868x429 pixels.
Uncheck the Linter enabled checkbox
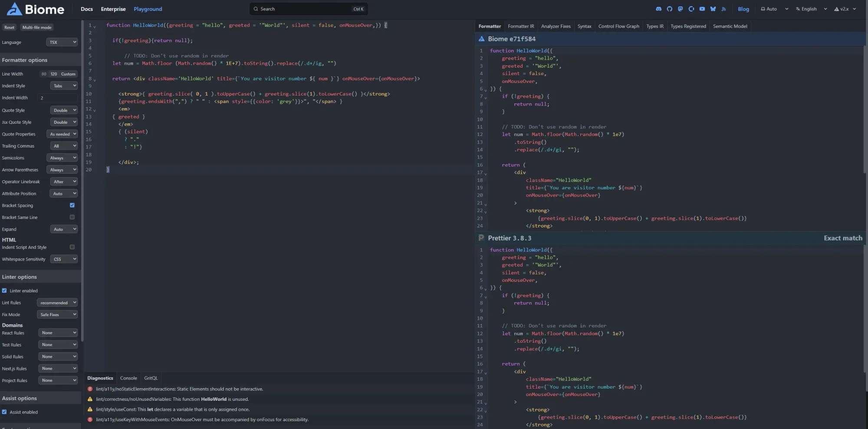[x=4, y=290]
